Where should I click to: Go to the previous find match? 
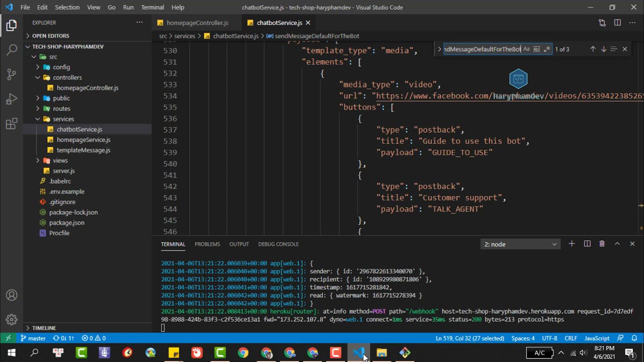tap(593, 49)
